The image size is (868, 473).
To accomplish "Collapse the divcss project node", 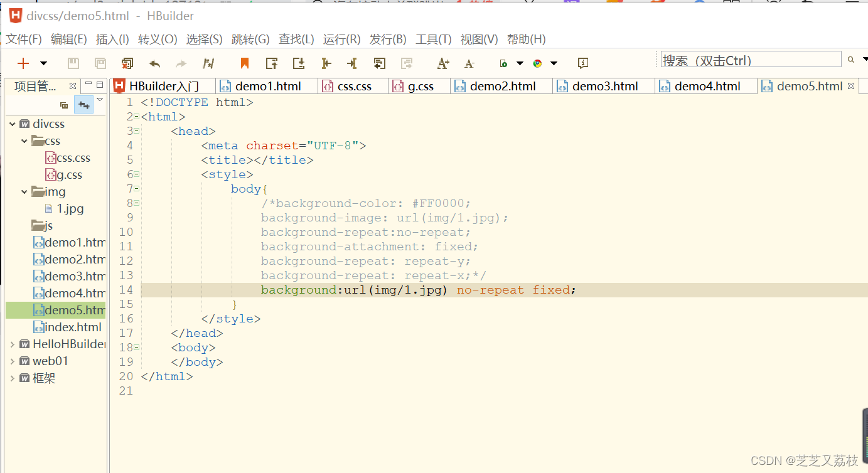I will point(12,124).
